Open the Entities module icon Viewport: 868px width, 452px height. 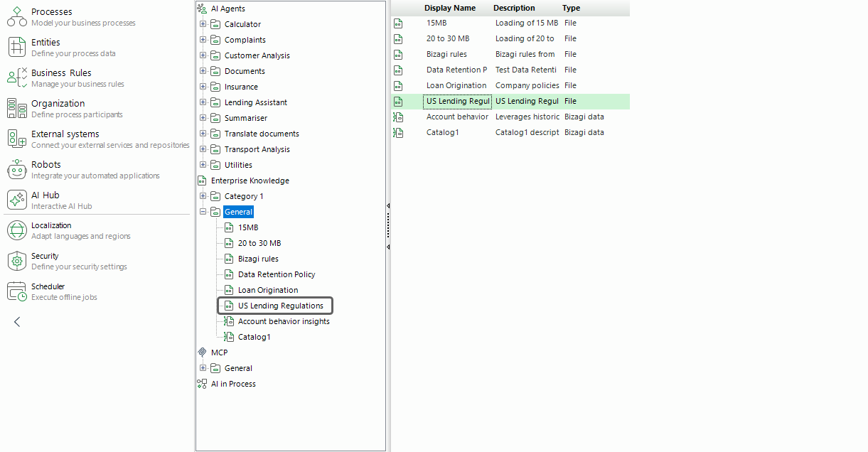pyautogui.click(x=17, y=48)
